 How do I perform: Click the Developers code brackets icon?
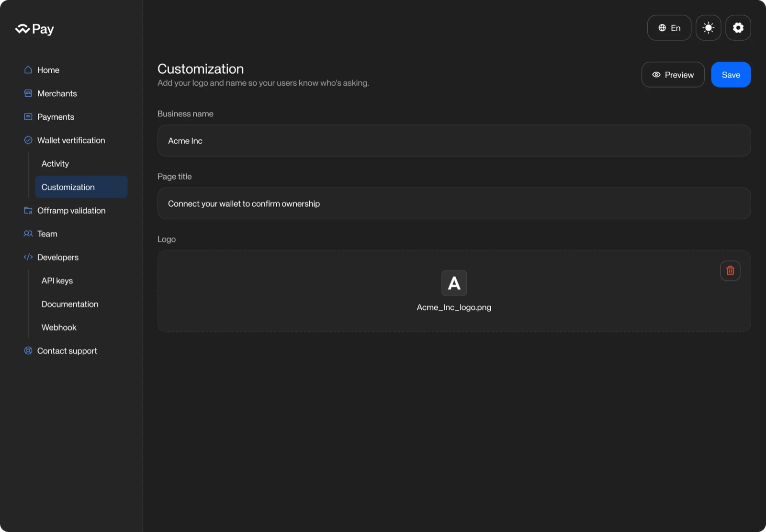click(28, 257)
